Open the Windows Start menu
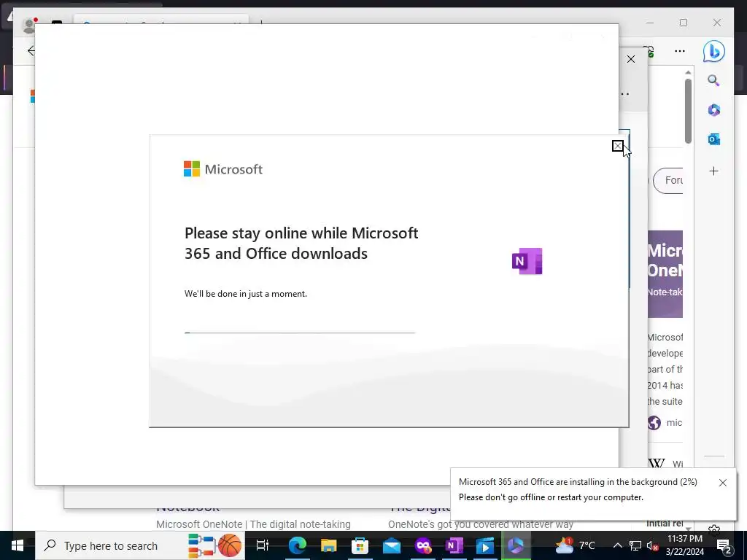 [x=18, y=545]
